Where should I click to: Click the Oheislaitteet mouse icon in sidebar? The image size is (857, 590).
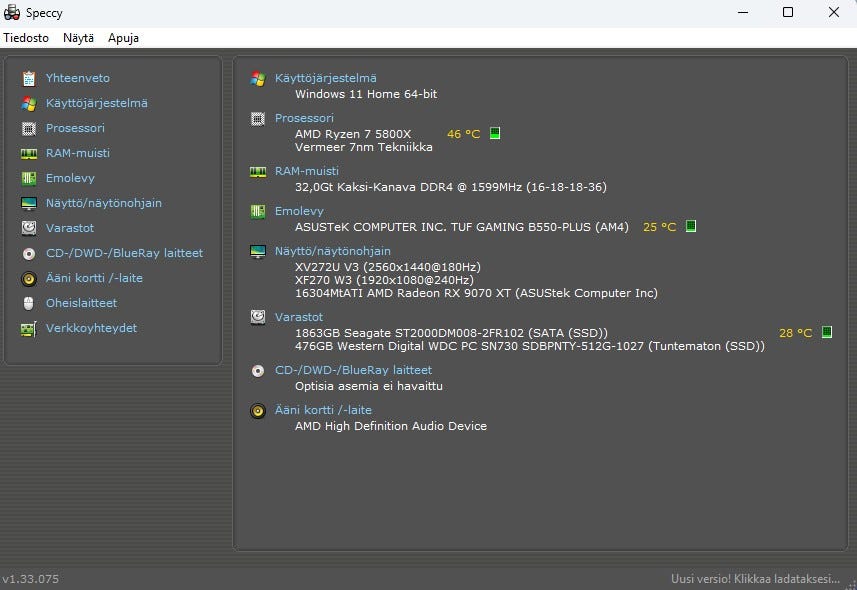[x=29, y=303]
